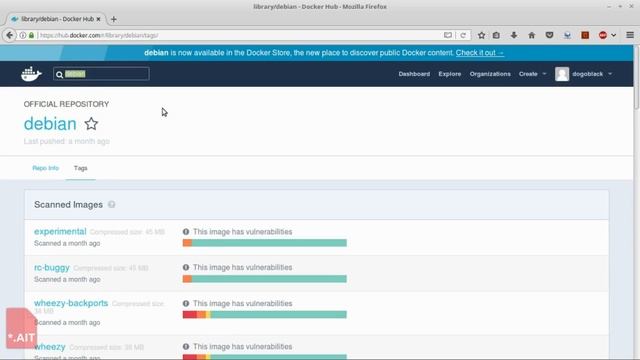Open the bookmarks library icon
The image size is (640, 360).
(496, 35)
